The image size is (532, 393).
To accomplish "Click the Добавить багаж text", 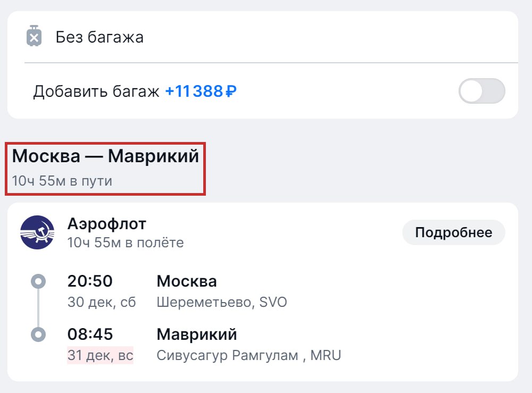I will pos(96,91).
